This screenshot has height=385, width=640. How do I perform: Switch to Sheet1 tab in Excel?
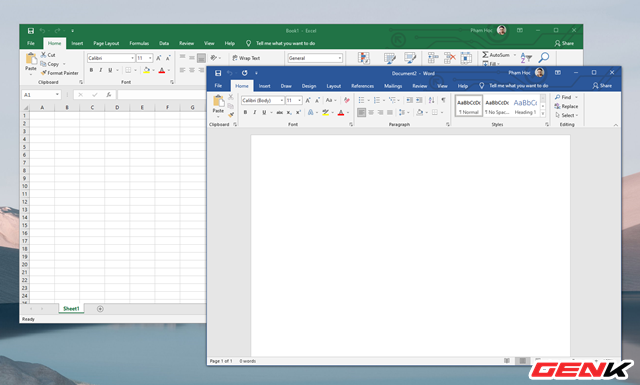(x=71, y=309)
